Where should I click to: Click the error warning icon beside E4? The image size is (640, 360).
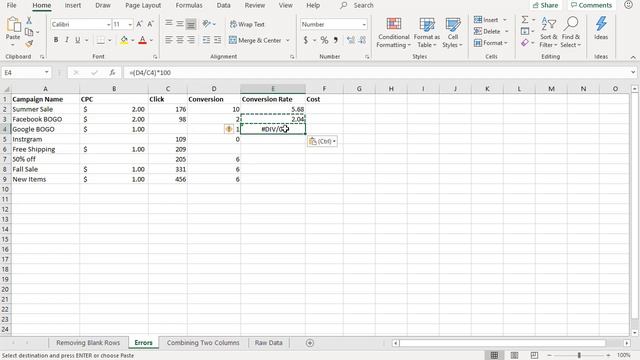tap(229, 129)
